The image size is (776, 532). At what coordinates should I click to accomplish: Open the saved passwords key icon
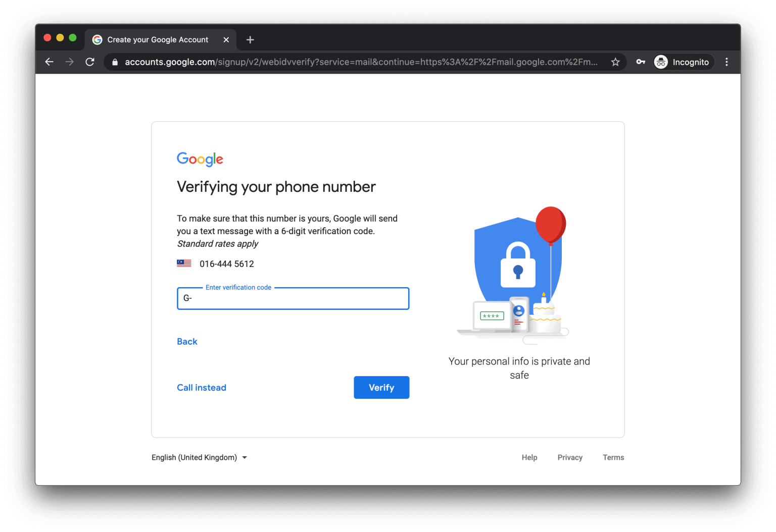[641, 62]
